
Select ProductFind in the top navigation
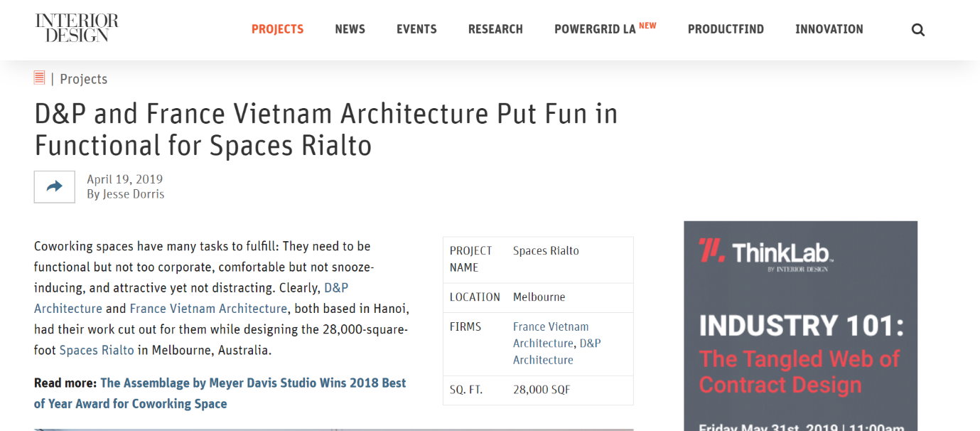click(726, 29)
